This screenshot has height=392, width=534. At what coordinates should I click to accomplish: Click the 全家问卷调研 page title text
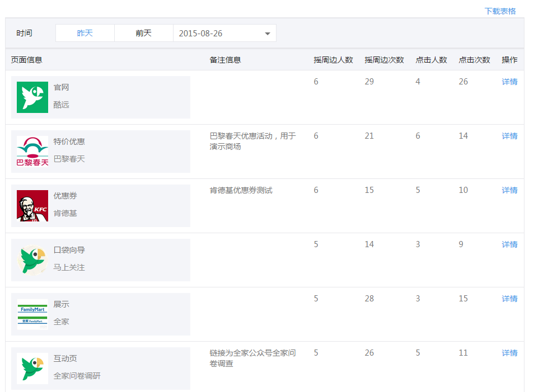pyautogui.click(x=77, y=376)
